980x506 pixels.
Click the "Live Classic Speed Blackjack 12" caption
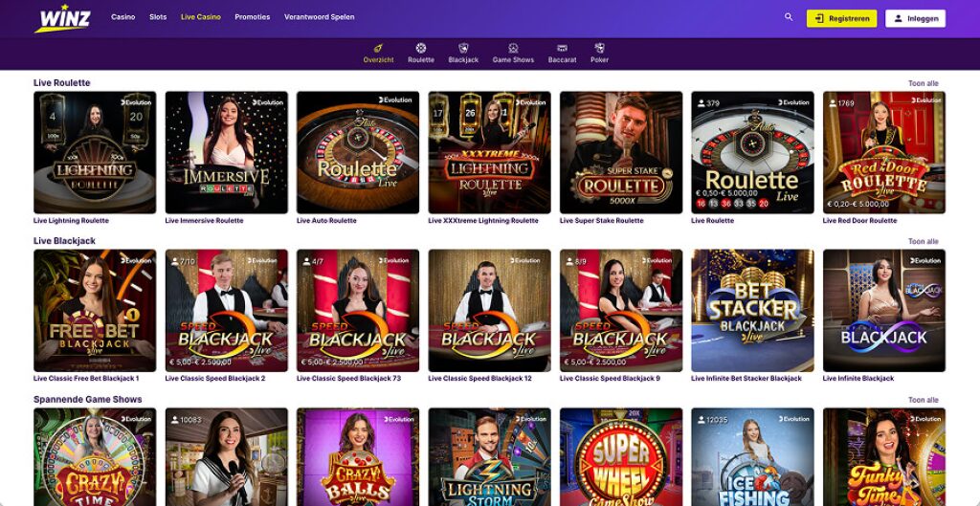click(x=480, y=379)
